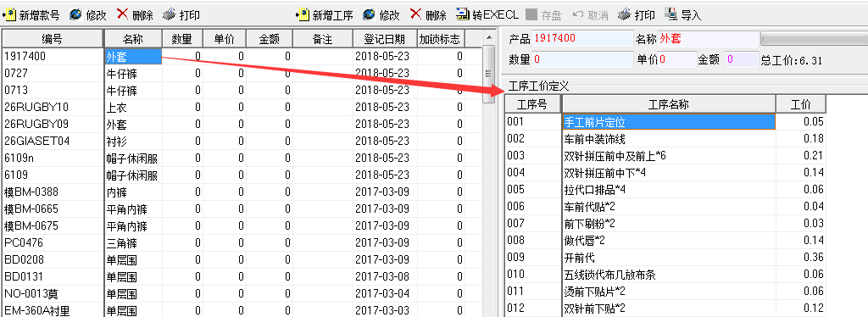Select product code 6109n
Viewport: 868px width, 317px height.
pyautogui.click(x=19, y=158)
